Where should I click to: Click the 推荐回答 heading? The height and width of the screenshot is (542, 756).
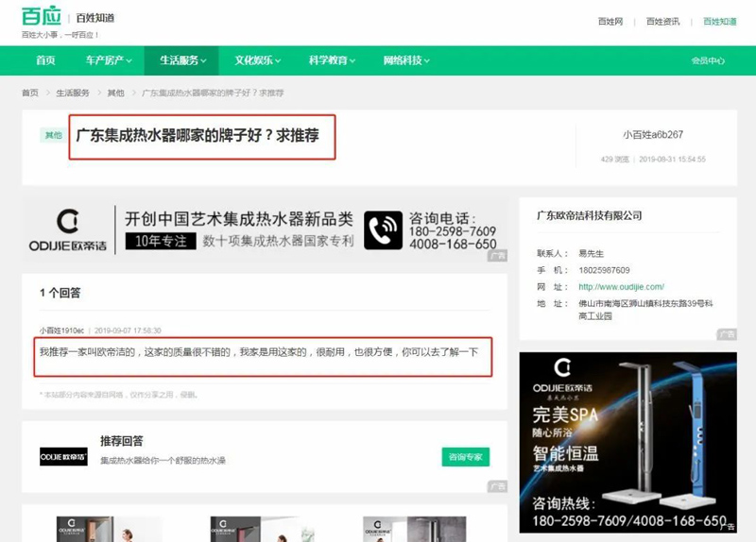pyautogui.click(x=122, y=441)
